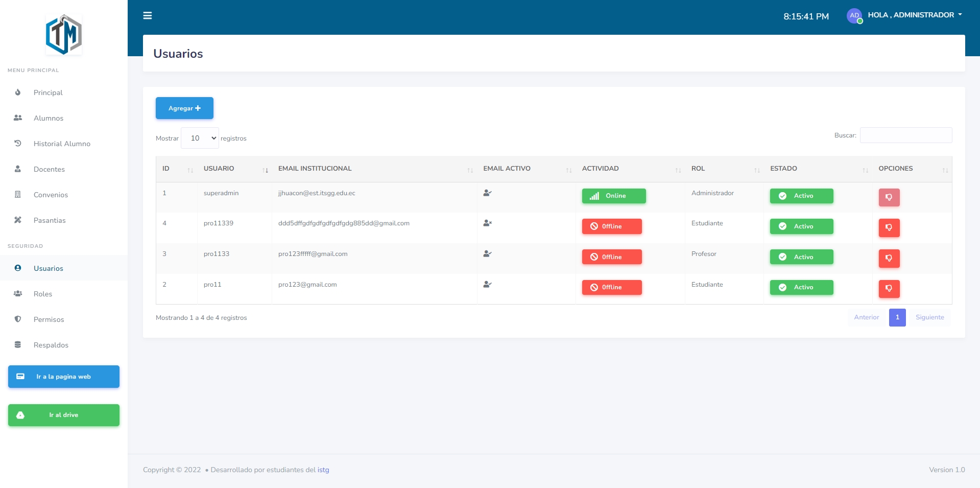Toggle Activo status for pro1133
This screenshot has height=488, width=980.
pyautogui.click(x=802, y=257)
